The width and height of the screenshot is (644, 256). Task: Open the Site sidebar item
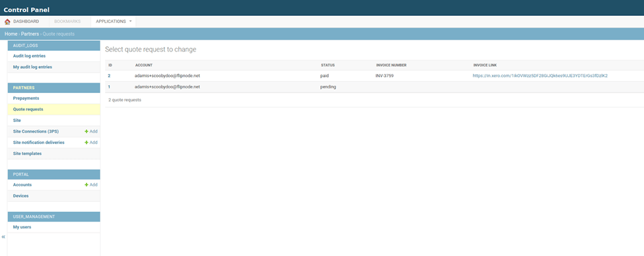17,121
